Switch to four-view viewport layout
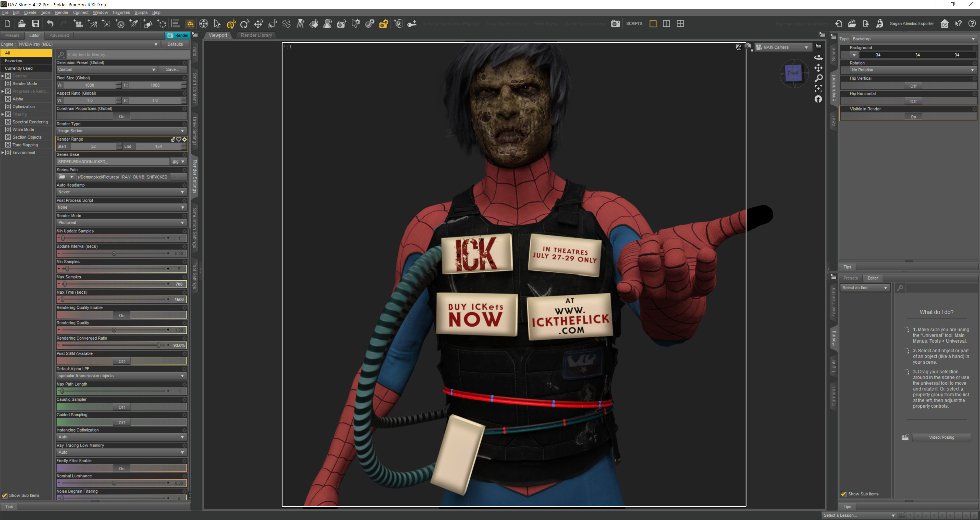The height and width of the screenshot is (520, 980). tap(680, 23)
